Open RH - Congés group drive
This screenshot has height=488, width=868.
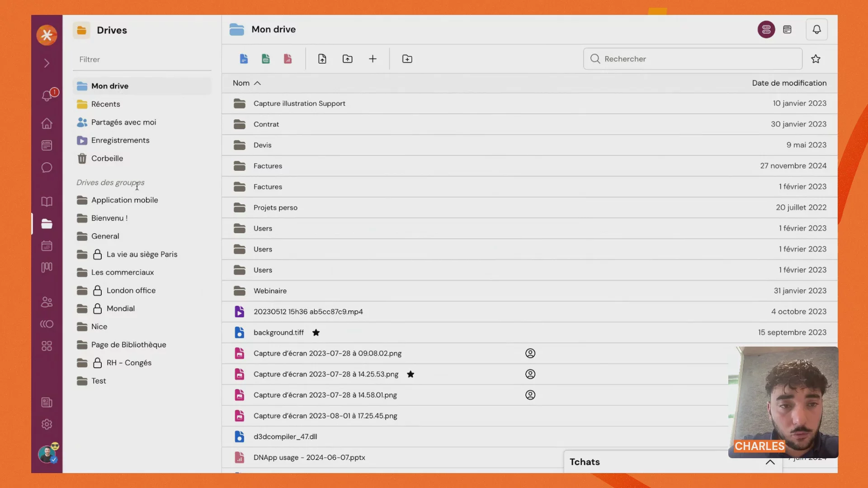(x=142, y=363)
